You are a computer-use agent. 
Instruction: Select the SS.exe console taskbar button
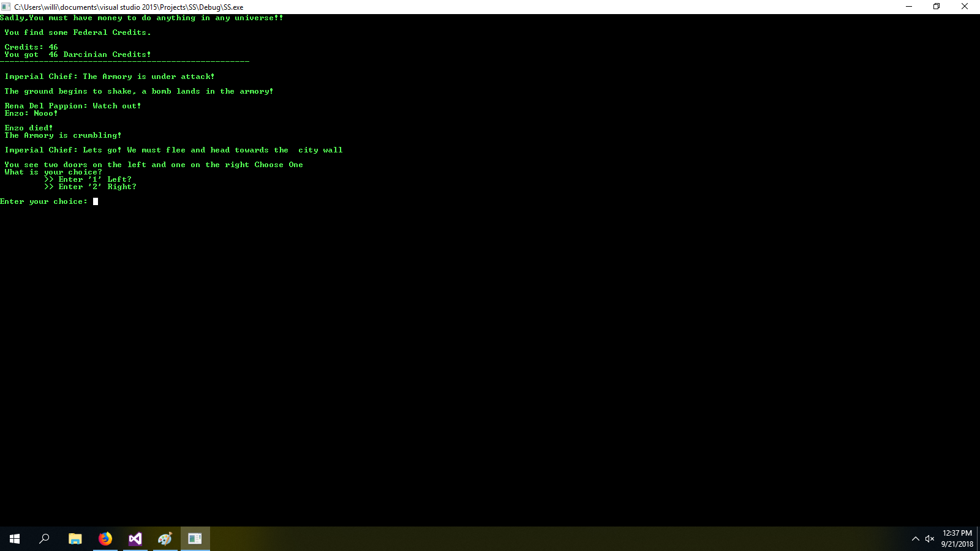point(195,539)
